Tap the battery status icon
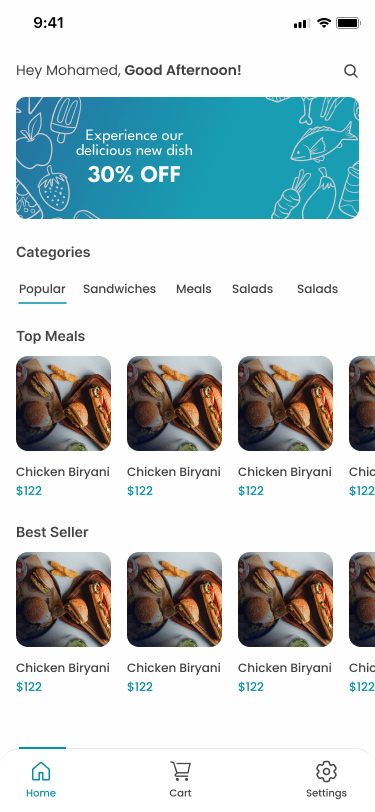The height and width of the screenshot is (812, 375). tap(348, 23)
